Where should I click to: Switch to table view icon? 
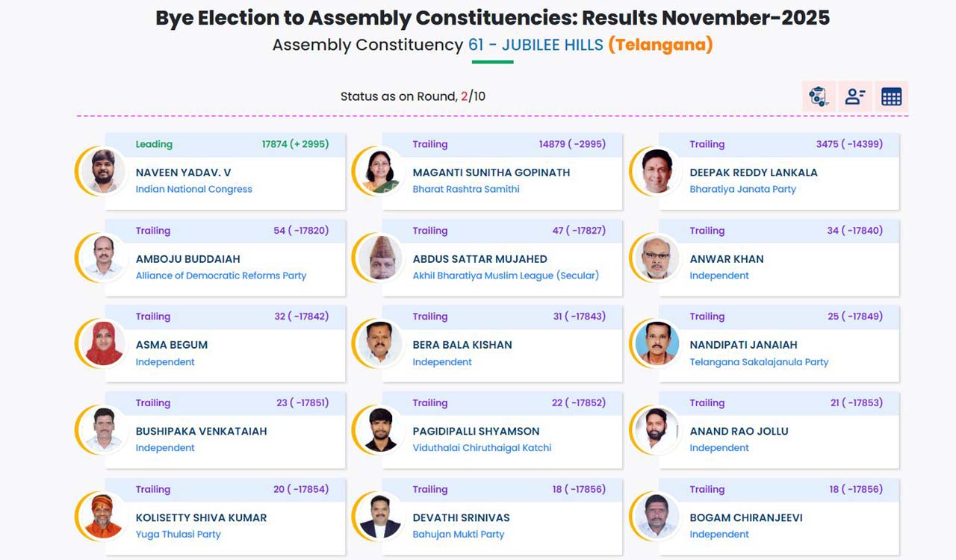point(891,96)
